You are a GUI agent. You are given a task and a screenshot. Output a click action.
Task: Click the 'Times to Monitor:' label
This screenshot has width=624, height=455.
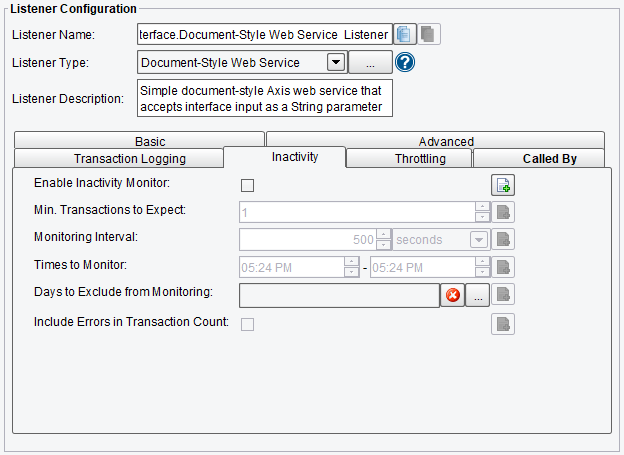[x=80, y=265]
